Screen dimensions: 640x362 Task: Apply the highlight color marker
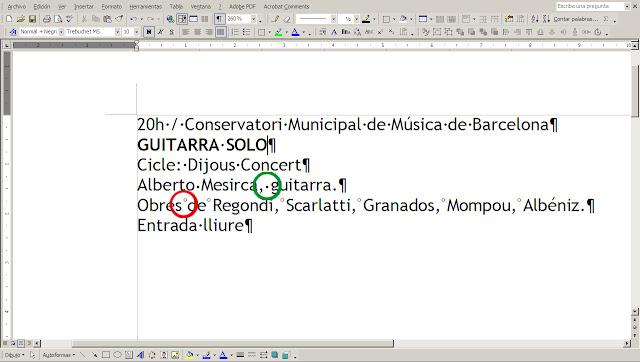point(279,32)
